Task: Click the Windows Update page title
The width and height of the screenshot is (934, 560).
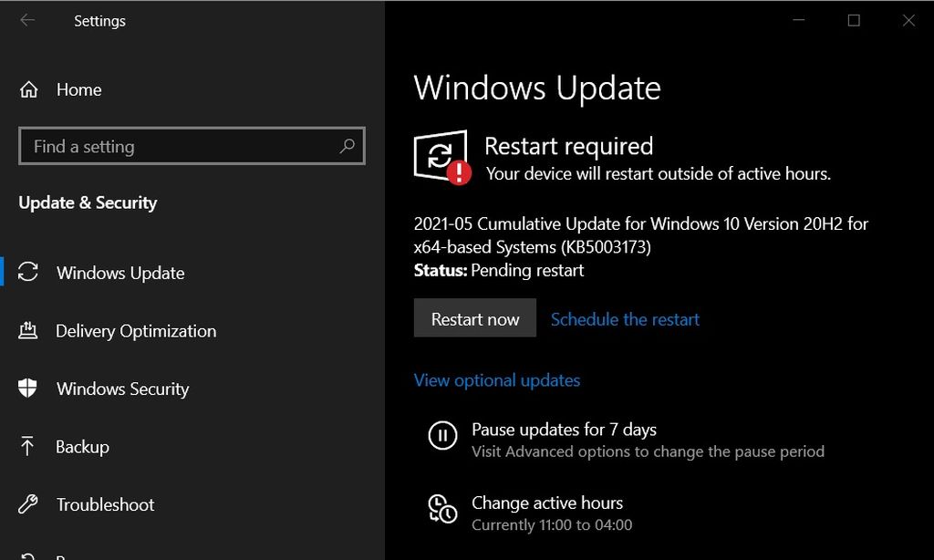Action: 537,88
